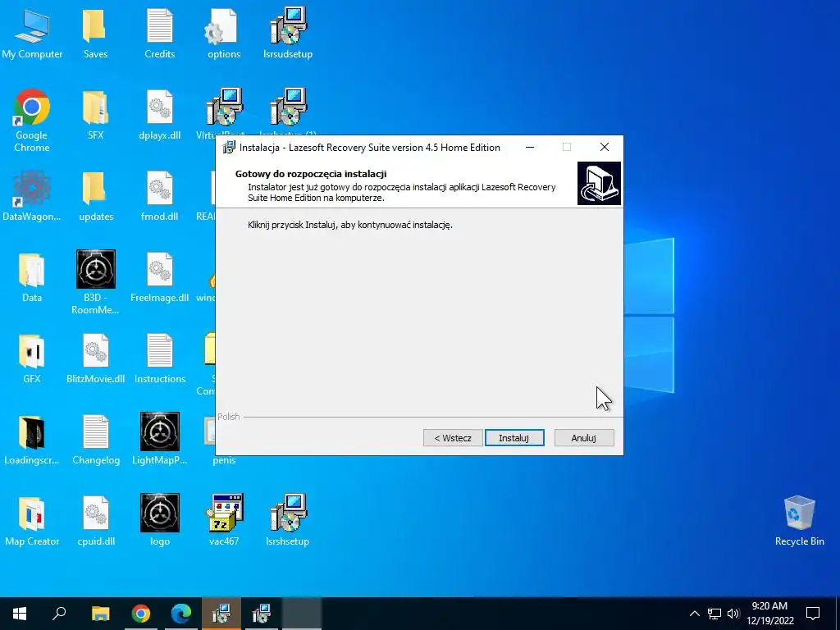The width and height of the screenshot is (840, 630).
Task: Open File Explorer from the taskbar
Action: pyautogui.click(x=100, y=614)
